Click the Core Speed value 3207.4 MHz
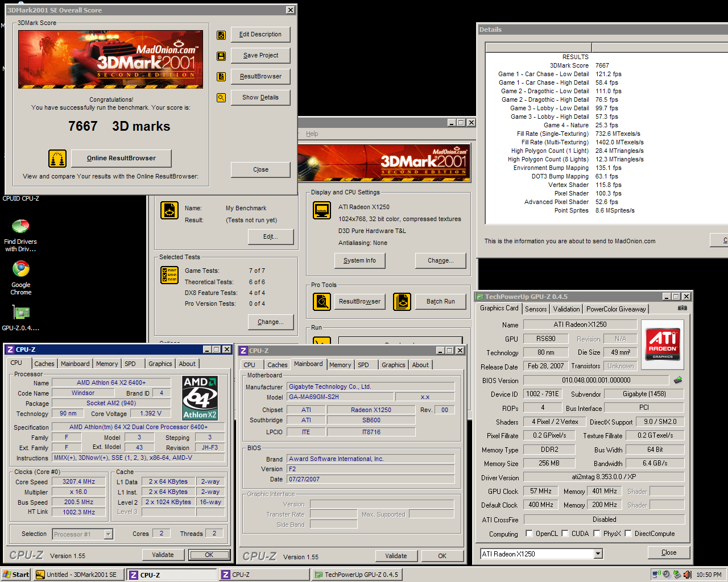The height and width of the screenshot is (582, 728). pos(78,481)
